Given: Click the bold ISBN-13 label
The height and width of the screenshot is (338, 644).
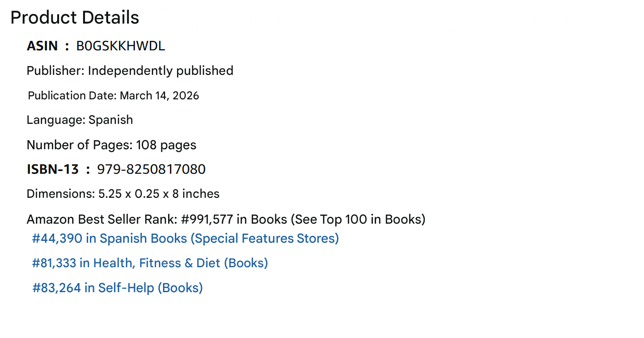Looking at the screenshot, I should pos(53,170).
